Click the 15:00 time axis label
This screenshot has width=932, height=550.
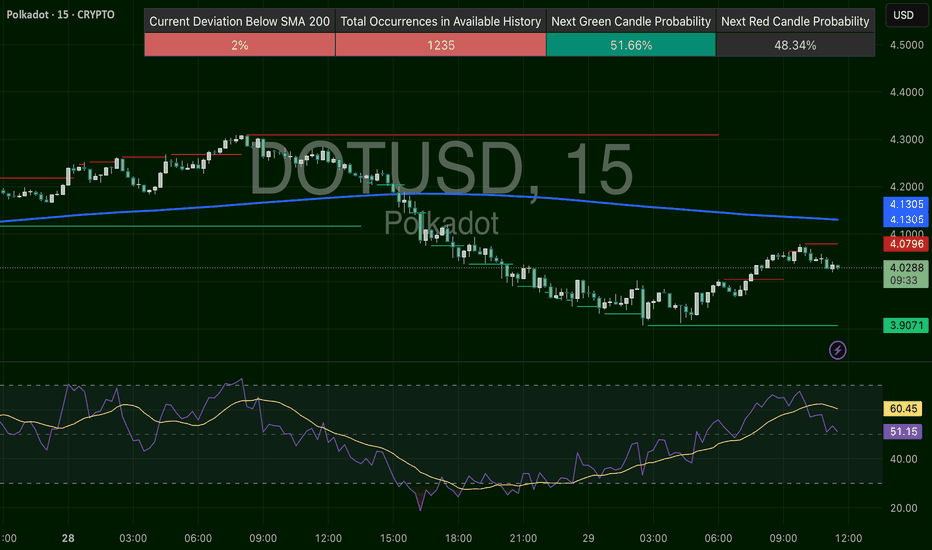[x=393, y=538]
